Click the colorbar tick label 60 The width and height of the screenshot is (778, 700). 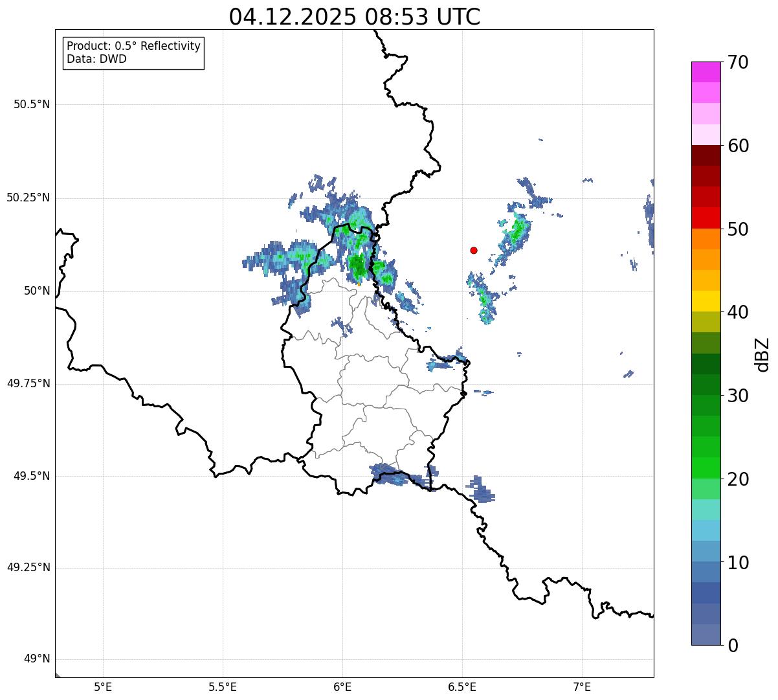(x=738, y=146)
